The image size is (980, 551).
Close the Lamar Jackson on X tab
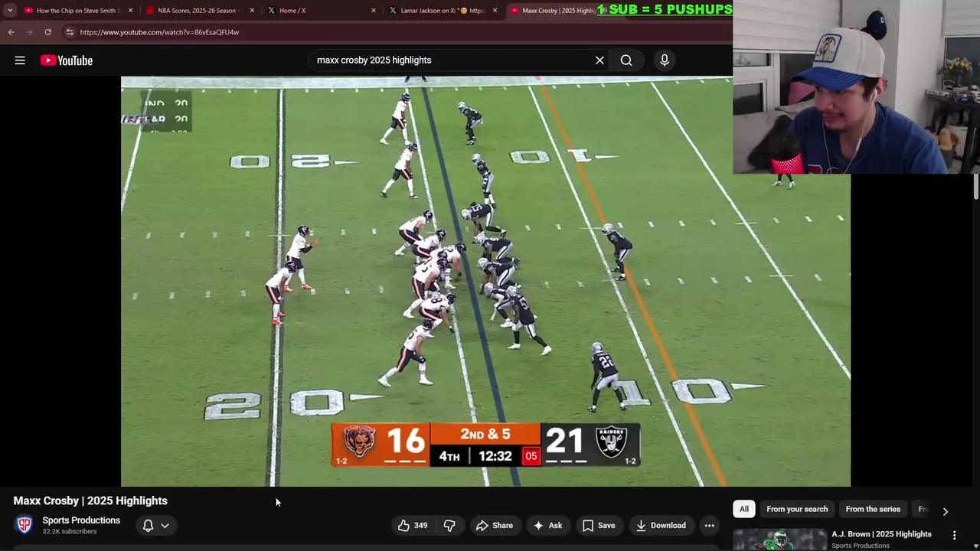click(x=495, y=11)
